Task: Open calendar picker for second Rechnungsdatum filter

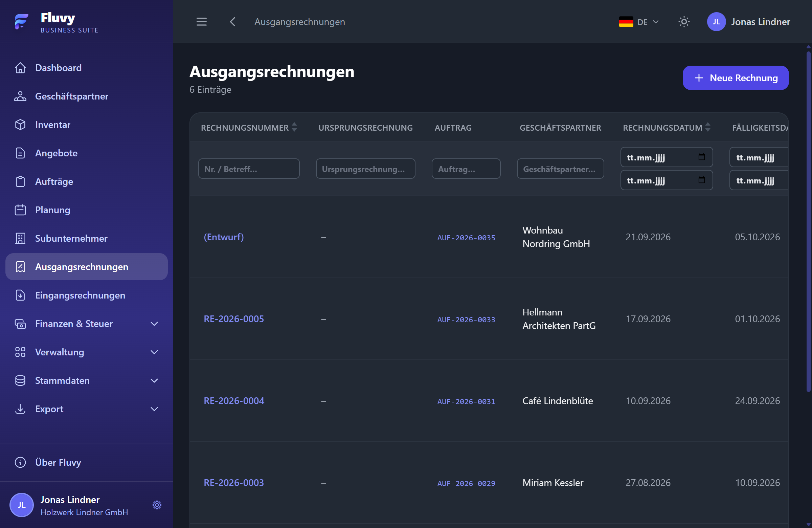Action: (701, 180)
